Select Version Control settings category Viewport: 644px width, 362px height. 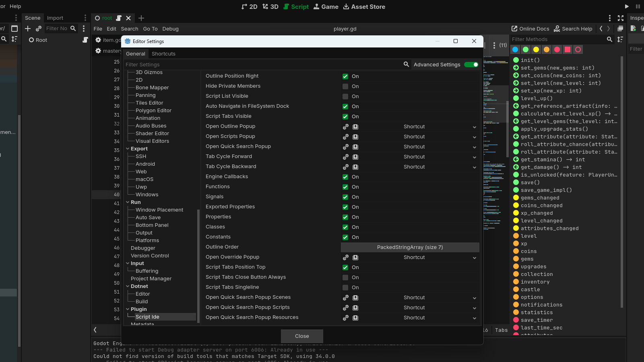coord(150,256)
